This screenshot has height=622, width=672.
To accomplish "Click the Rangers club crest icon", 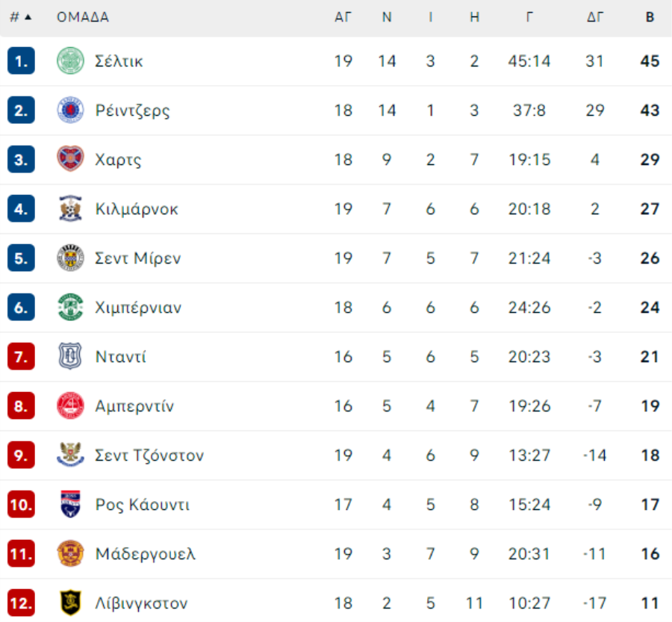I will click(x=70, y=110).
